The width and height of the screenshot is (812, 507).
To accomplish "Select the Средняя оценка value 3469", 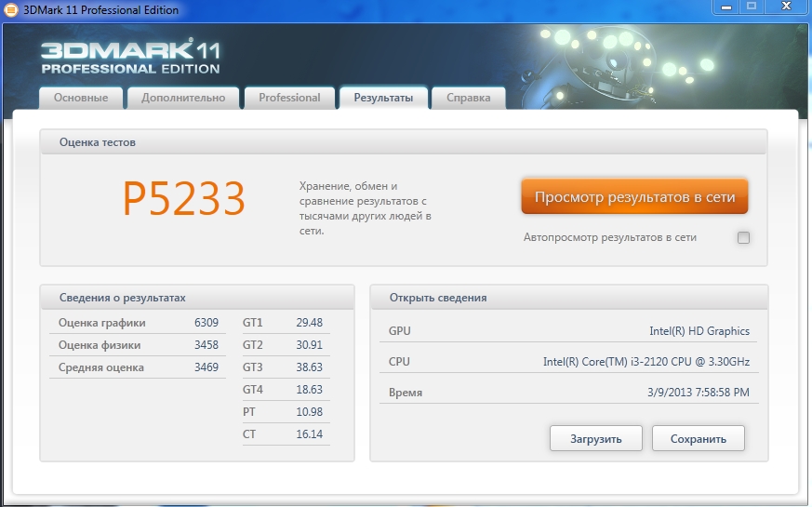I will pyautogui.click(x=206, y=367).
